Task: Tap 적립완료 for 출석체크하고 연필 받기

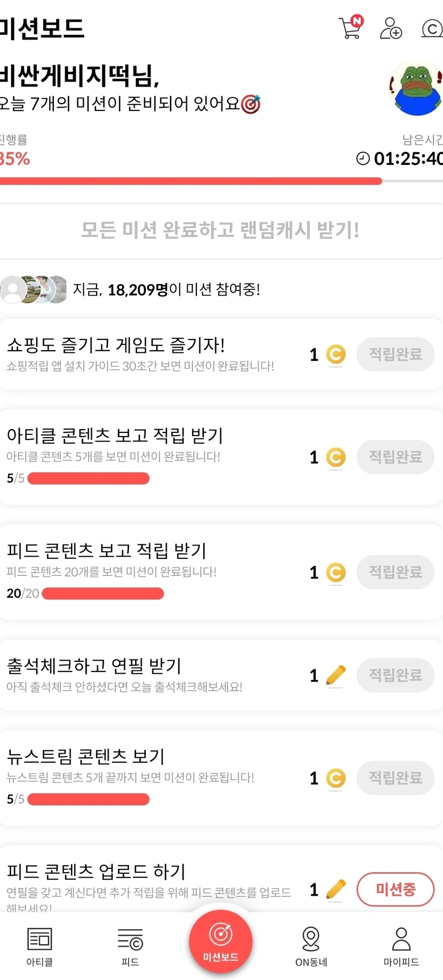Action: [395, 675]
